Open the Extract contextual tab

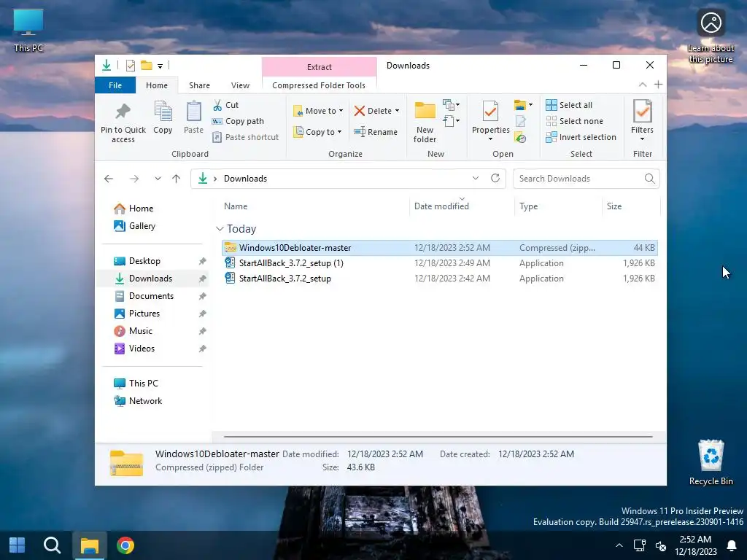coord(320,66)
